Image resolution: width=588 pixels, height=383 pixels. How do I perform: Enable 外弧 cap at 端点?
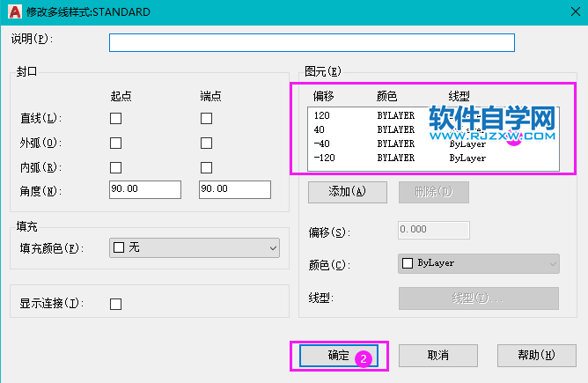[x=206, y=143]
